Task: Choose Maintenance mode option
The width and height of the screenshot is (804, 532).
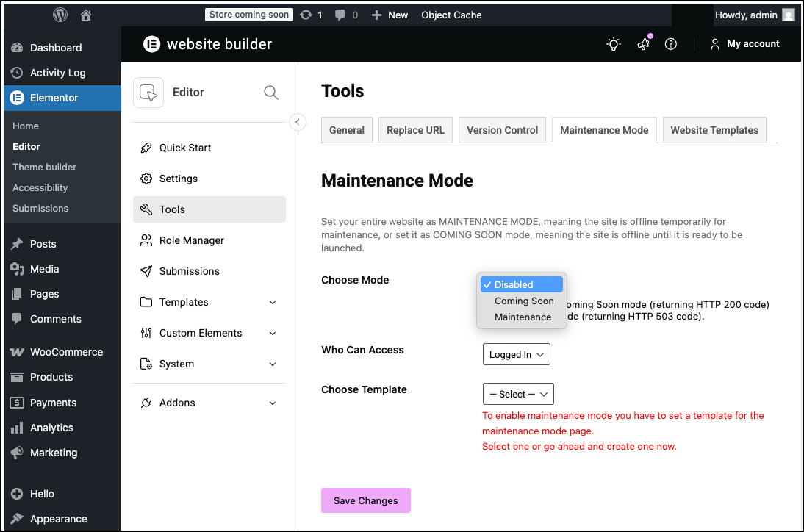Action: (x=522, y=317)
